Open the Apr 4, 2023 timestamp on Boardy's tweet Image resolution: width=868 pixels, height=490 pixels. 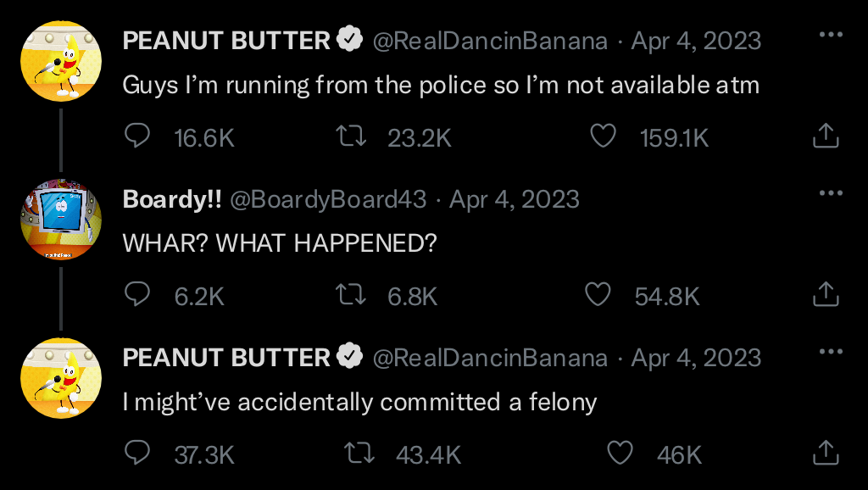click(515, 199)
